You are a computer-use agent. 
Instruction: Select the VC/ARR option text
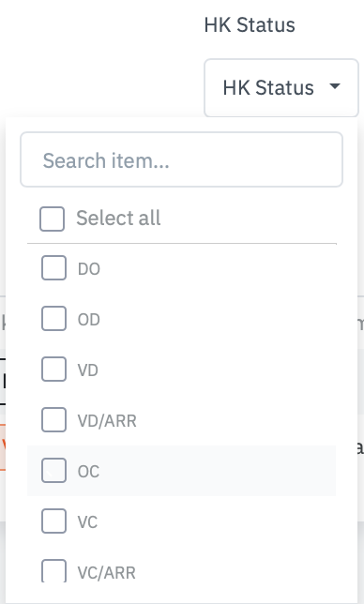[x=107, y=573]
